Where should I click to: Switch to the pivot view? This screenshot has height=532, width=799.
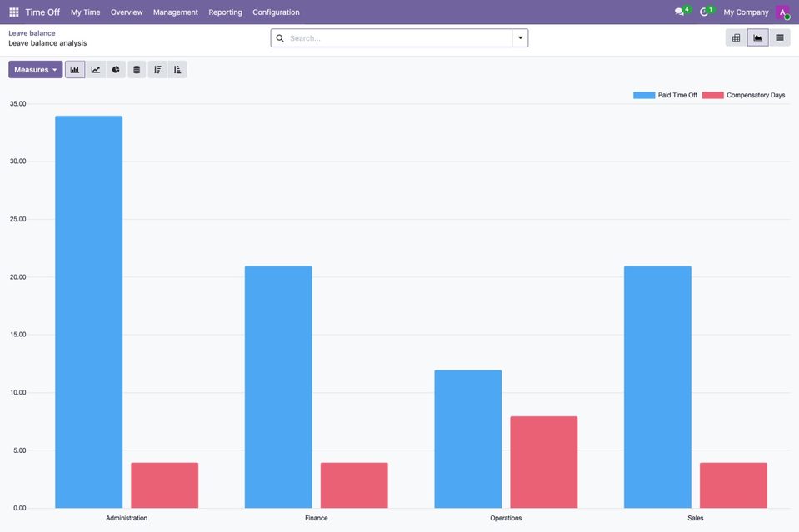tap(736, 37)
